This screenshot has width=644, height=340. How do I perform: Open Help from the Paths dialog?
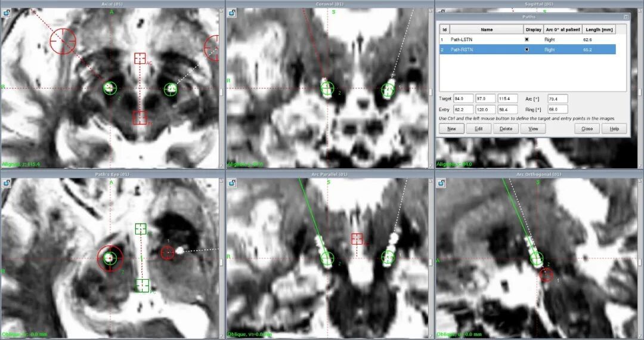pyautogui.click(x=614, y=129)
